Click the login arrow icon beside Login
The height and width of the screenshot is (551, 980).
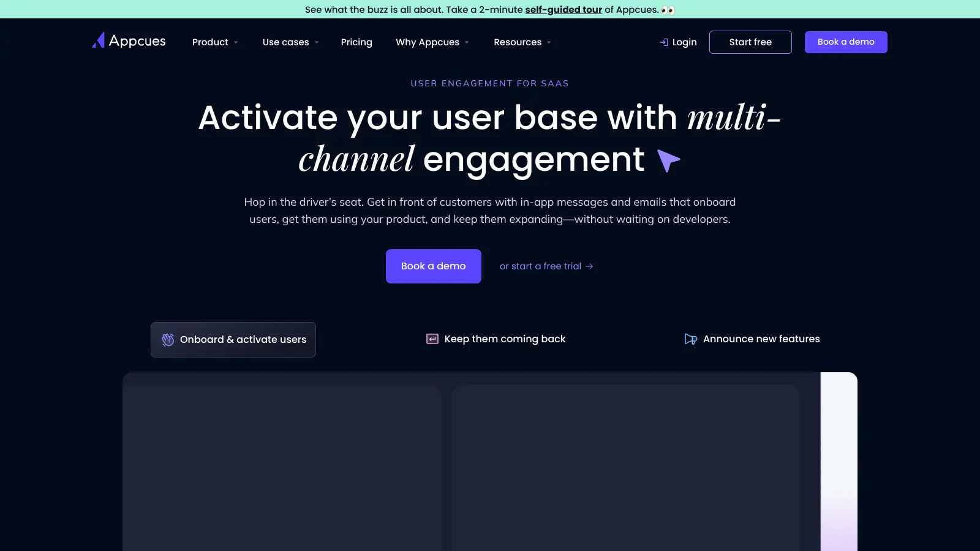point(663,42)
